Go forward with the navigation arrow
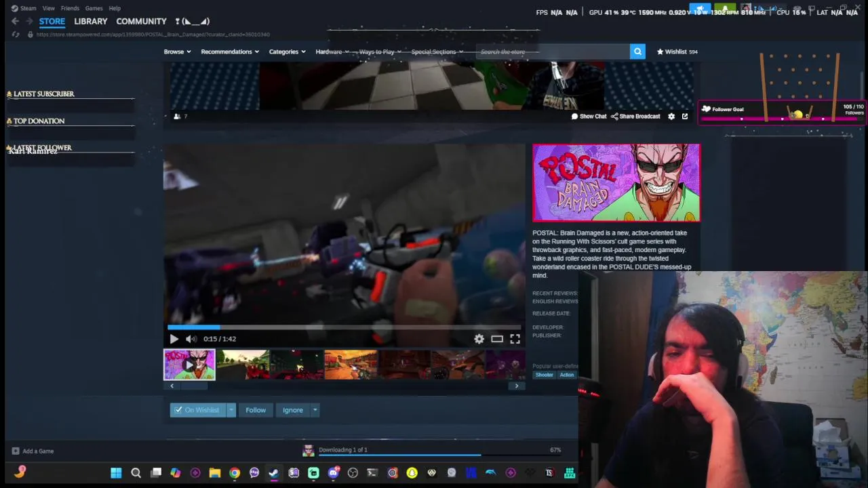The image size is (868, 488). pos(29,21)
